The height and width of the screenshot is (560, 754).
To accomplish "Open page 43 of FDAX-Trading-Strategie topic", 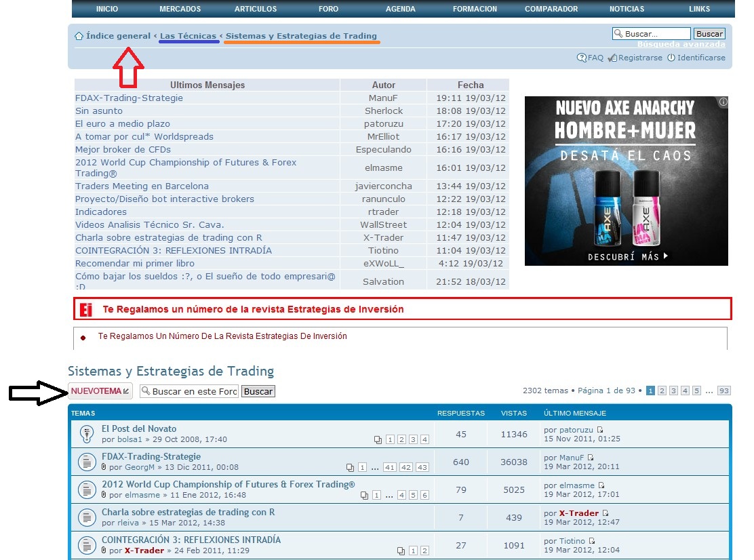I will 422,468.
